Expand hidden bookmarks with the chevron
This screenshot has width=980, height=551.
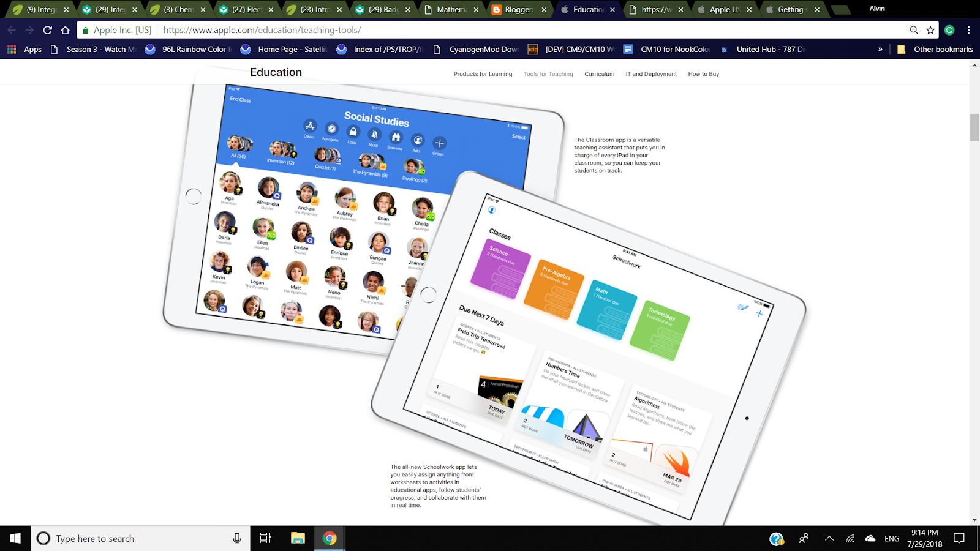pyautogui.click(x=880, y=49)
